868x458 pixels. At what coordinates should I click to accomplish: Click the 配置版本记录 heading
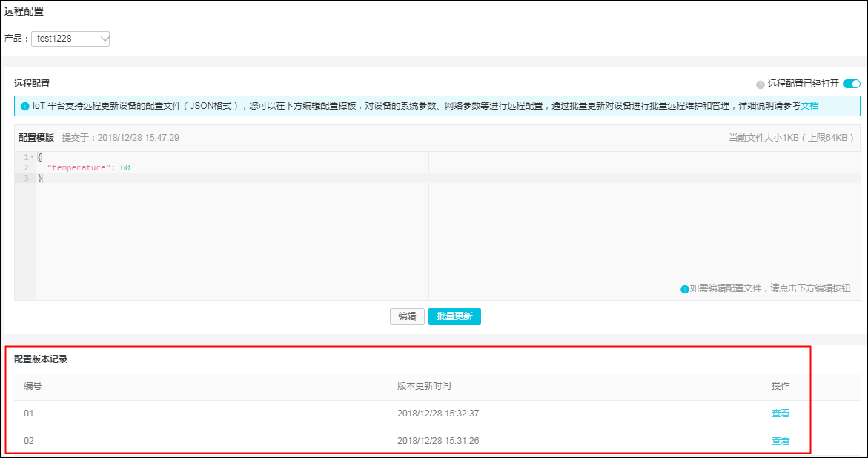(41, 359)
